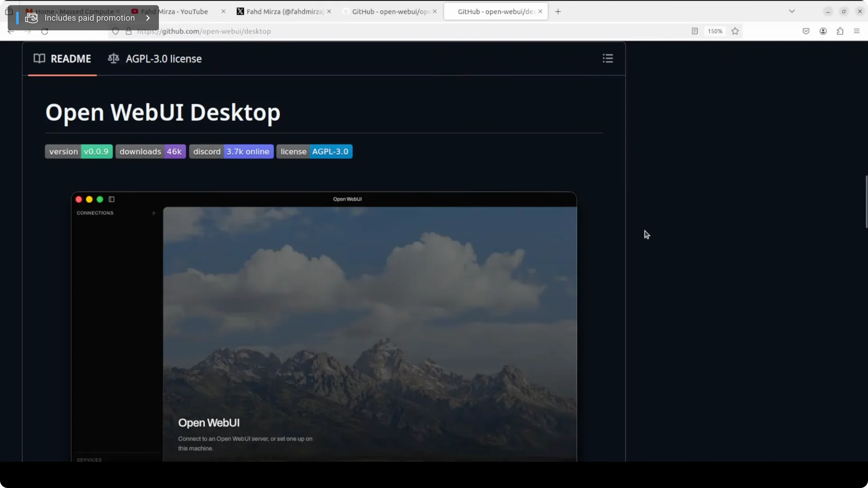Click the version v0.0.9 badge
The width and height of the screenshot is (868, 488).
coord(79,151)
